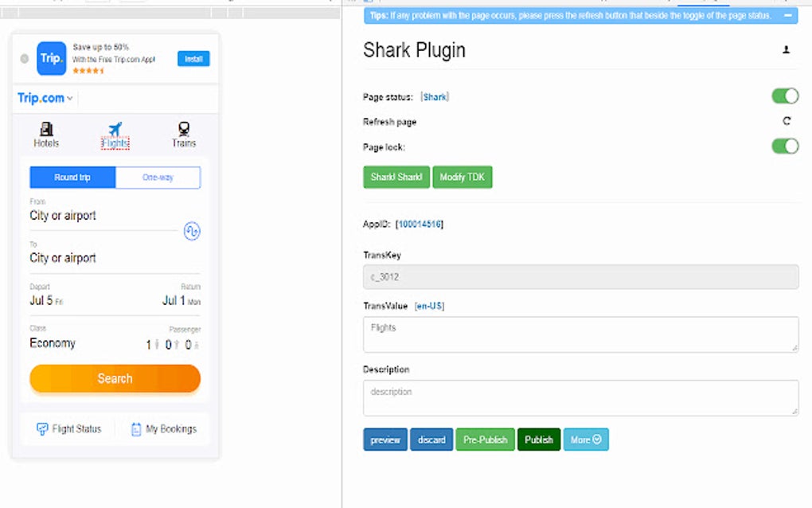Click the user account icon in Shark Plugin header
Image resolution: width=812 pixels, height=508 pixels.
pos(785,49)
